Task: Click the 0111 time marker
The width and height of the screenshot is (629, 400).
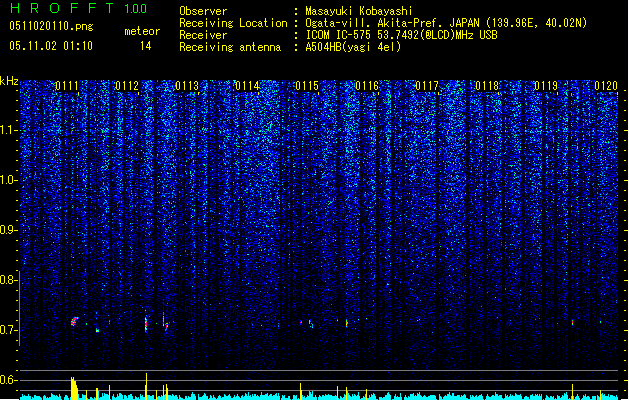Action: click(x=67, y=86)
